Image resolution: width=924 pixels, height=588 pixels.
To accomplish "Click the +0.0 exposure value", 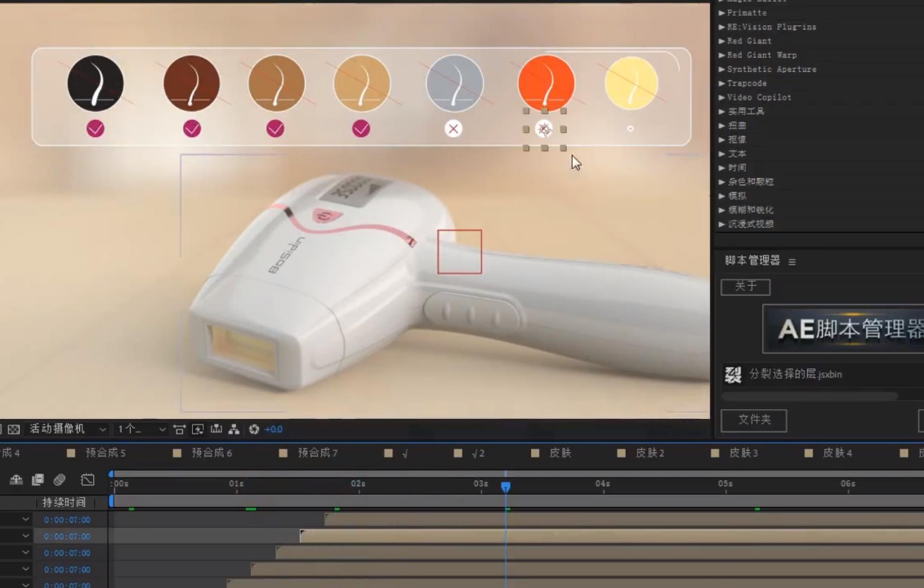I will coord(274,430).
